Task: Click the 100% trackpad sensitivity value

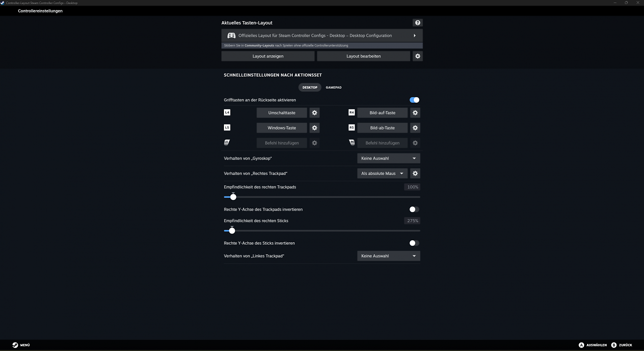Action: click(x=413, y=187)
